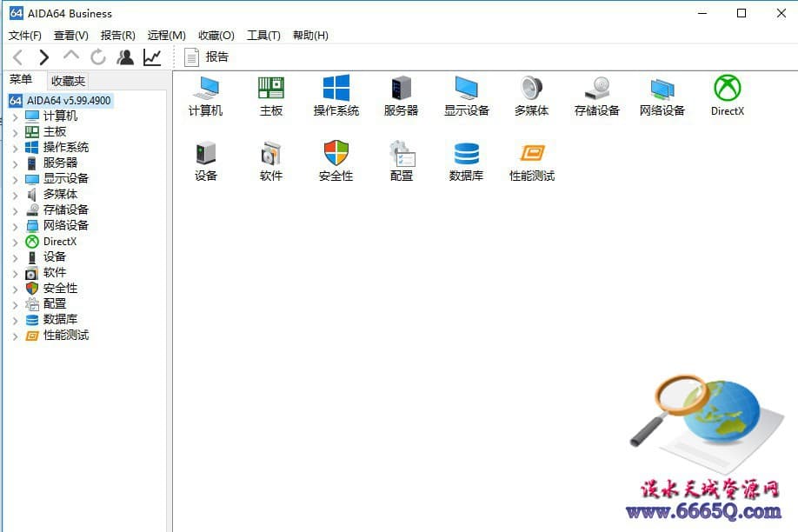798x532 pixels.
Task: Switch to the 收藏夹 tab
Action: point(68,81)
